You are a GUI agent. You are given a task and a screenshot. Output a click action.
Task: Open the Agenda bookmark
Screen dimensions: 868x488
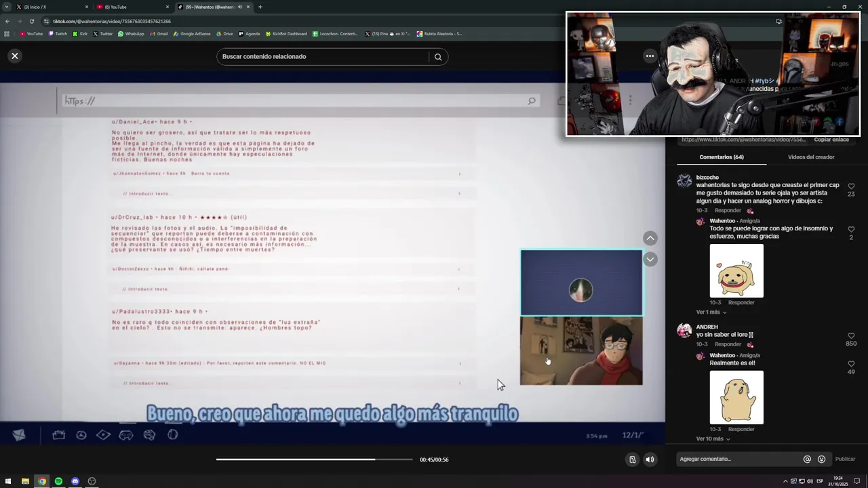point(249,34)
